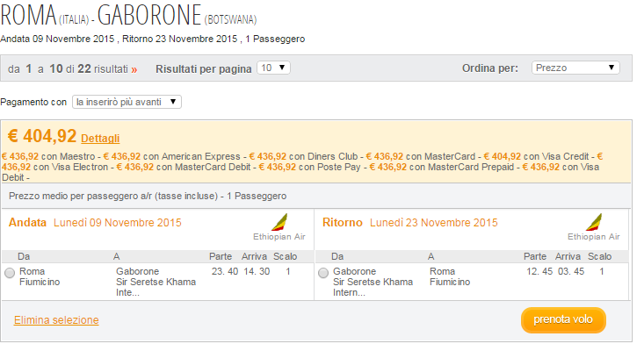Open the Risultati per pagina dropdown
This screenshot has width=644, height=351.
point(273,68)
